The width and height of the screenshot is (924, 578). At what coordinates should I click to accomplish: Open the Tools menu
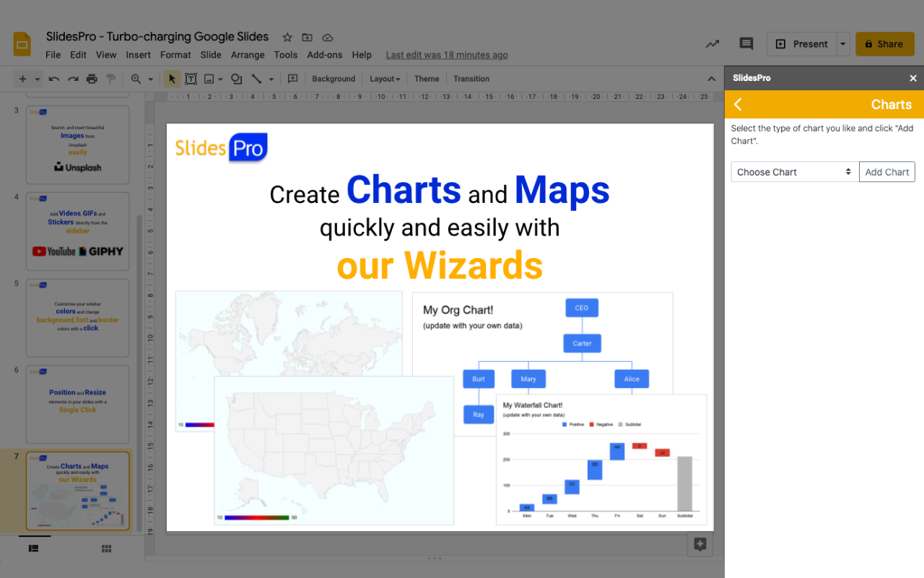click(286, 55)
